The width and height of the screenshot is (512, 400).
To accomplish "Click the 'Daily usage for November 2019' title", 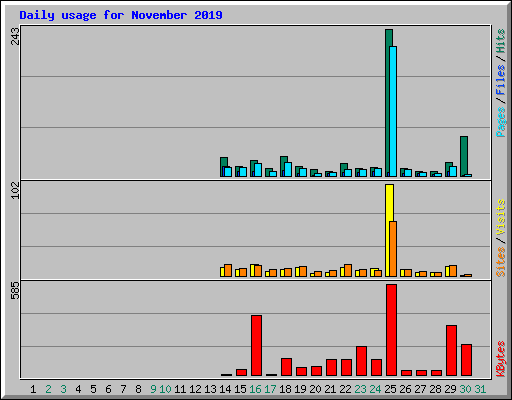I will 121,15.
